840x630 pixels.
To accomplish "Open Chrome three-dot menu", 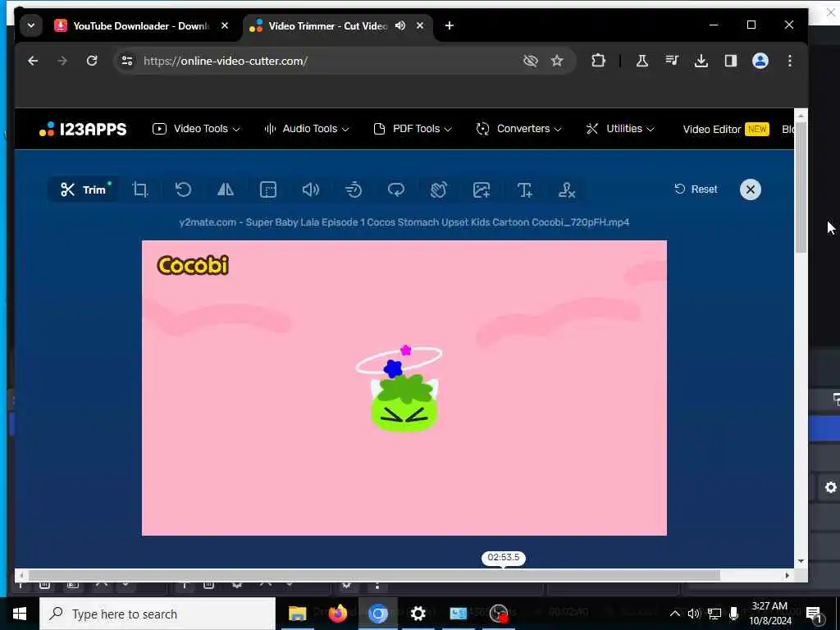I will tap(790, 61).
